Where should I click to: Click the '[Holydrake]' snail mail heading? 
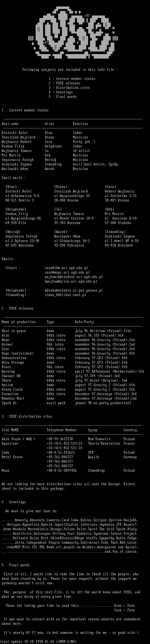tap(16, 209)
